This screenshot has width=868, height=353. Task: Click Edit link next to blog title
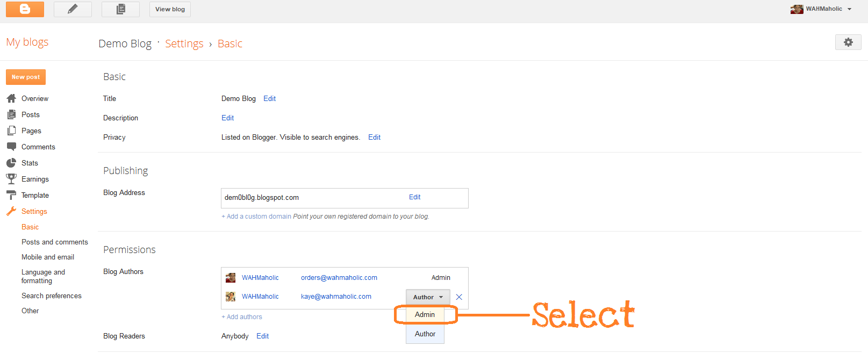[269, 99]
